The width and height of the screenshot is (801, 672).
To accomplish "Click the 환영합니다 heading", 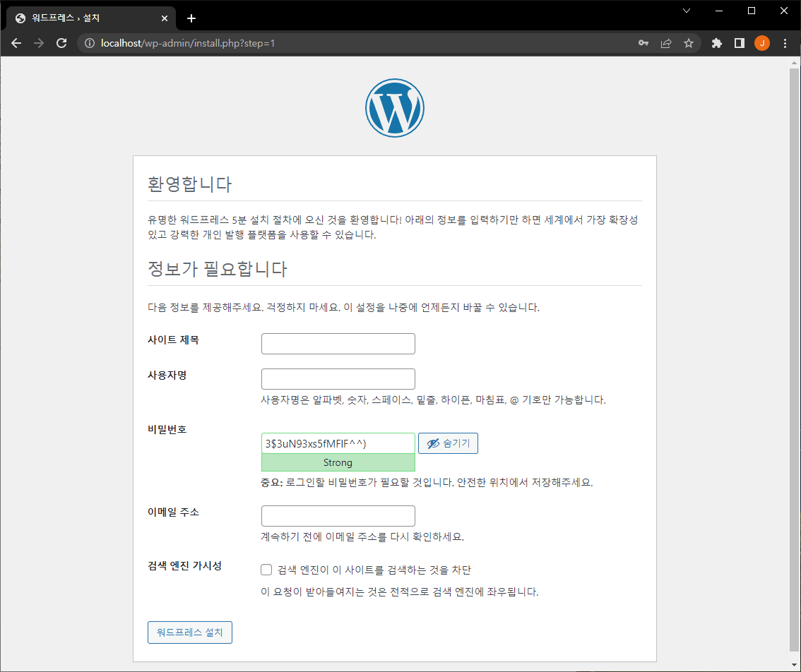I will (x=189, y=184).
